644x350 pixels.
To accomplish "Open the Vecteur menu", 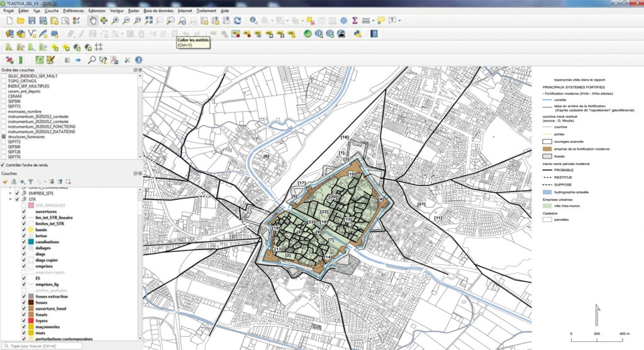I will pyautogui.click(x=116, y=11).
